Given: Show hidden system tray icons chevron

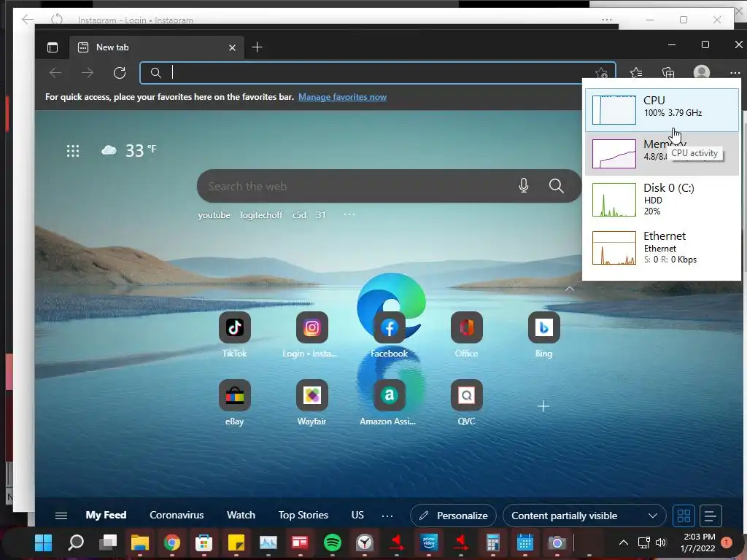Looking at the screenshot, I should pyautogui.click(x=623, y=542).
